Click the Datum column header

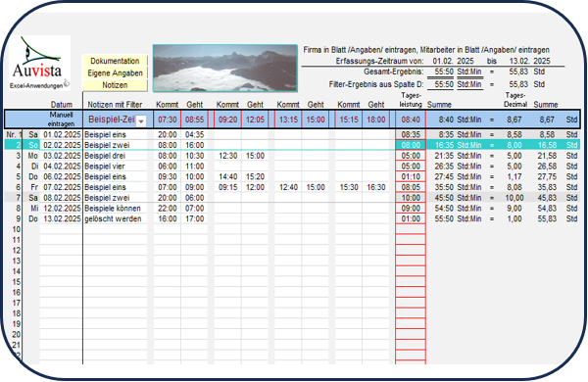coord(62,105)
